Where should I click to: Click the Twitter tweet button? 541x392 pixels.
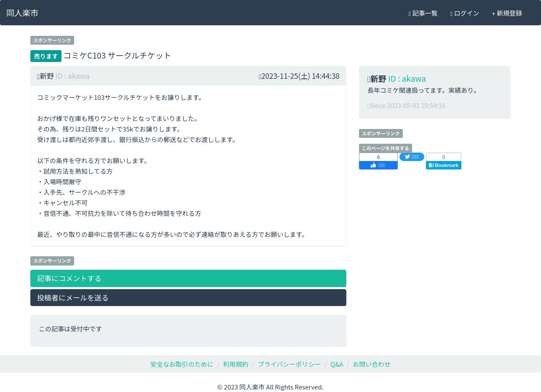(x=412, y=157)
